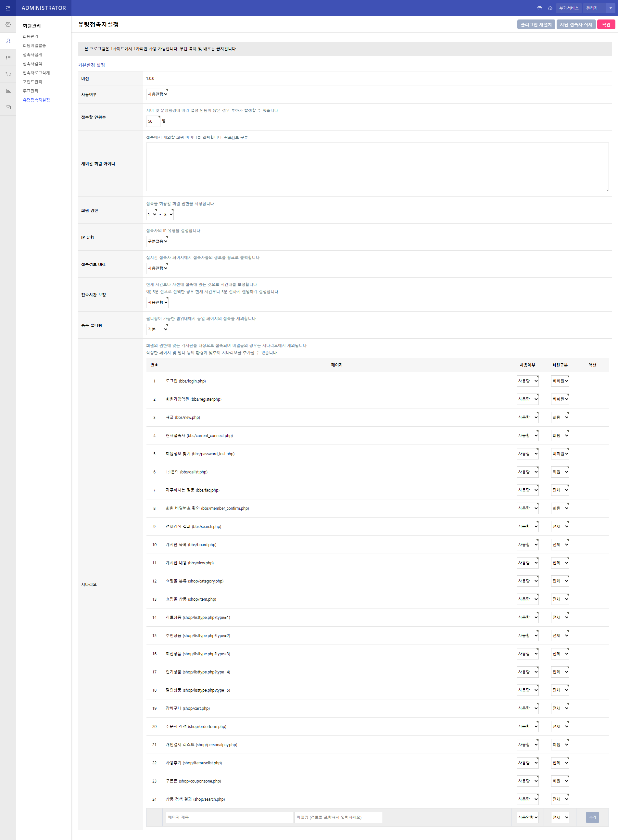Image resolution: width=618 pixels, height=840 pixels.
Task: Open 회원구분 dropdown for the 로그인 row
Action: point(560,381)
